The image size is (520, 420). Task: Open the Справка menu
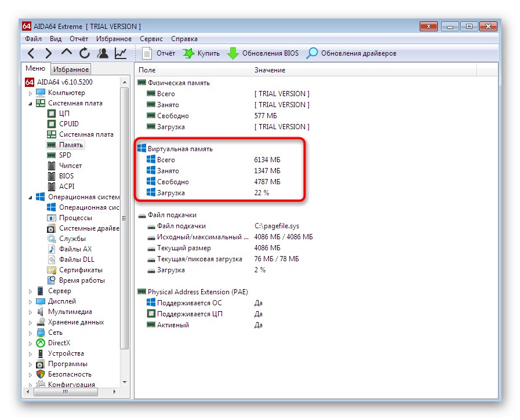coord(184,39)
